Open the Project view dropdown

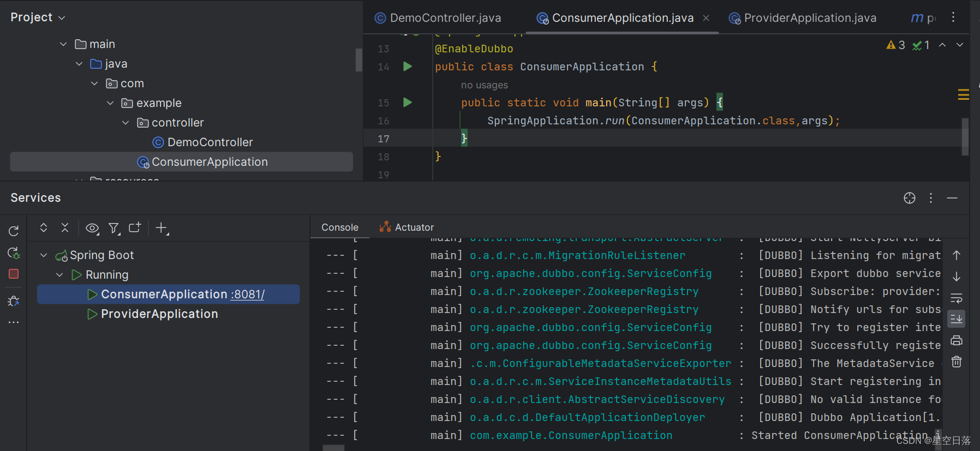[38, 17]
